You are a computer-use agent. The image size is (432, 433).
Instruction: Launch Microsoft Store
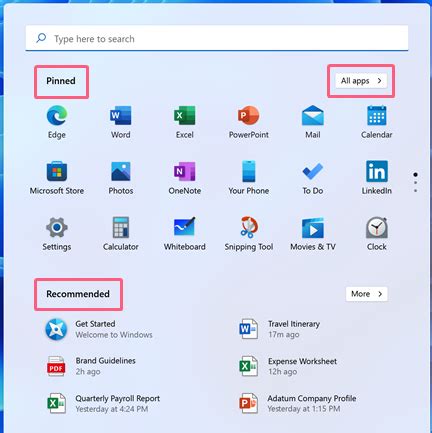pyautogui.click(x=57, y=178)
